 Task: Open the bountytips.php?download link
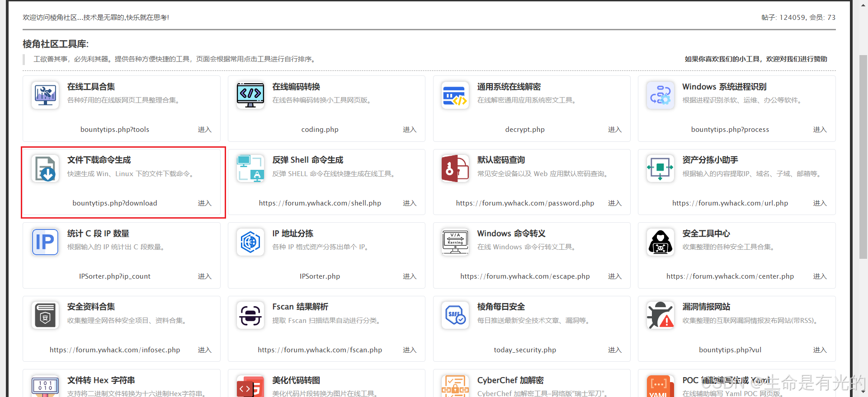115,203
